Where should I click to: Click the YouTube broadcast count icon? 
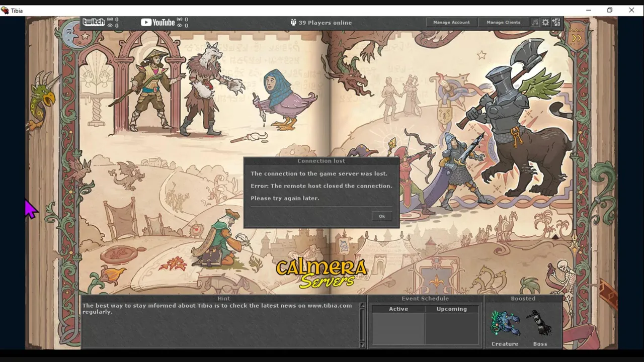tap(179, 20)
